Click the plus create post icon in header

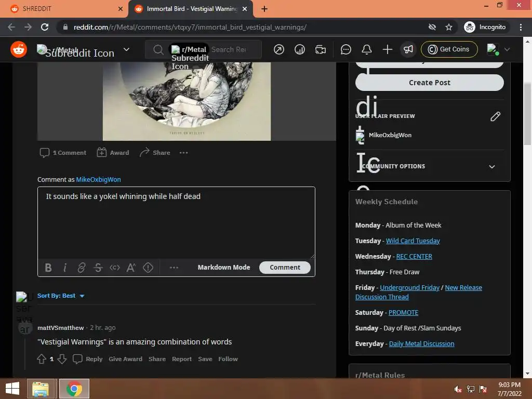pyautogui.click(x=387, y=49)
